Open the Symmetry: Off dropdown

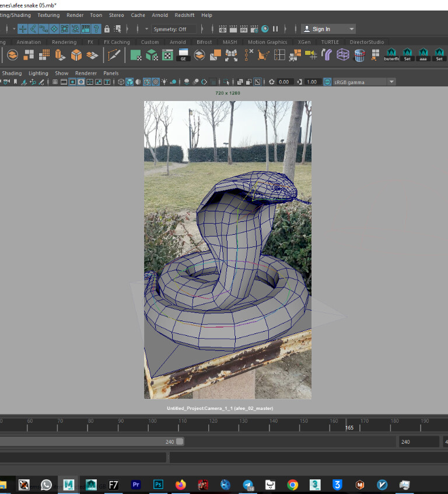[x=174, y=29]
